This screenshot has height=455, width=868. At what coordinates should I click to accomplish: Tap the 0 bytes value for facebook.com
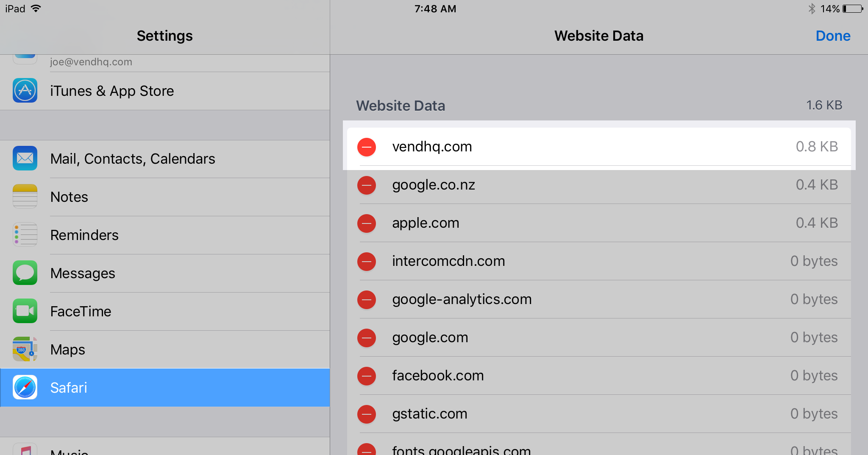pos(814,376)
